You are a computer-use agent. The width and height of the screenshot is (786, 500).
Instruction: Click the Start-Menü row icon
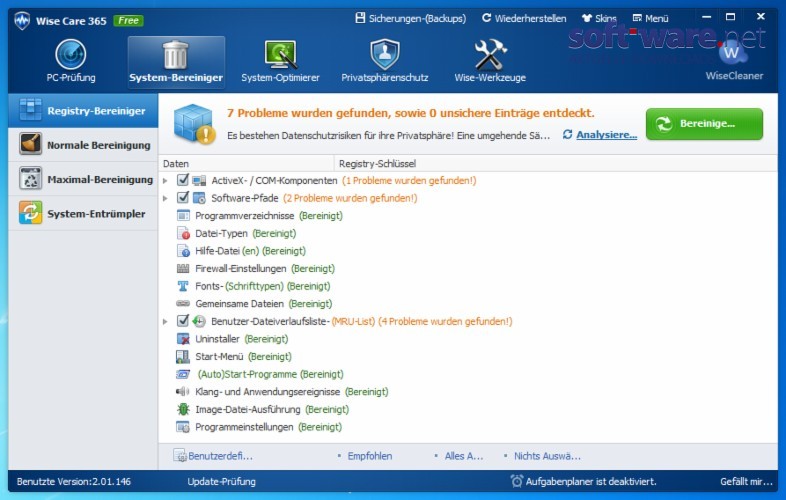coord(183,357)
